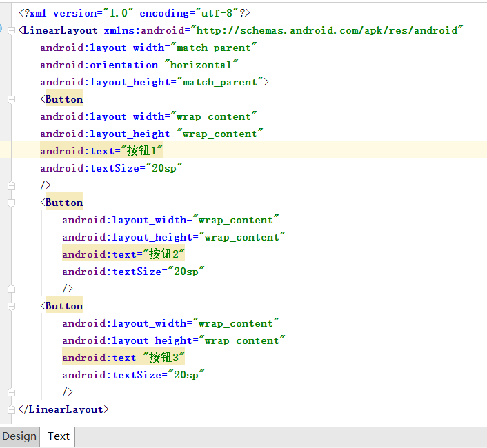Click the xml version declaration line
487x448 pixels.
(135, 13)
